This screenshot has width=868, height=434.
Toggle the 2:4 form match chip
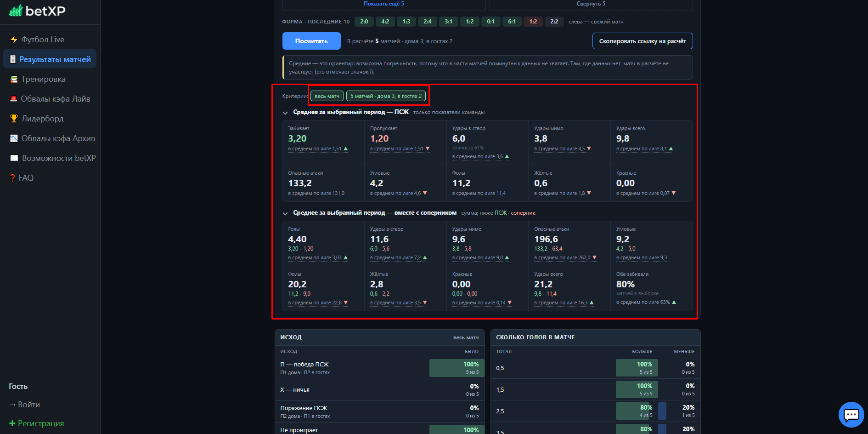pos(428,22)
